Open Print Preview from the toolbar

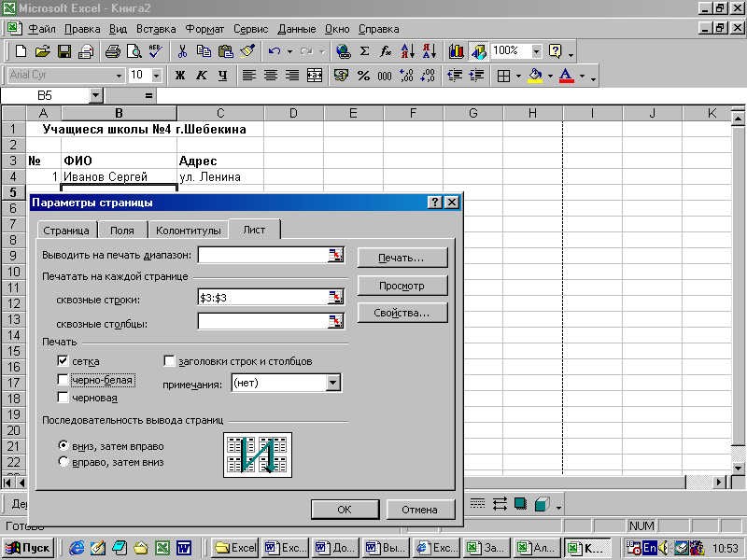click(134, 51)
